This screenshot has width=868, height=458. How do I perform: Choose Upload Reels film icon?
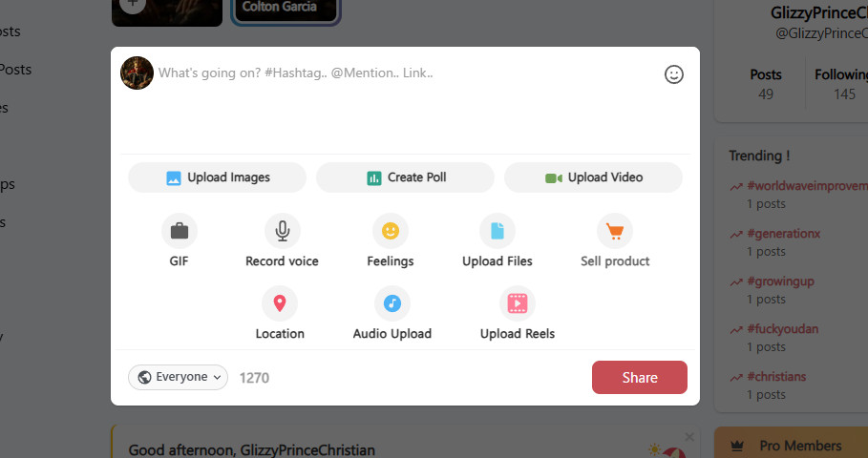coord(518,303)
